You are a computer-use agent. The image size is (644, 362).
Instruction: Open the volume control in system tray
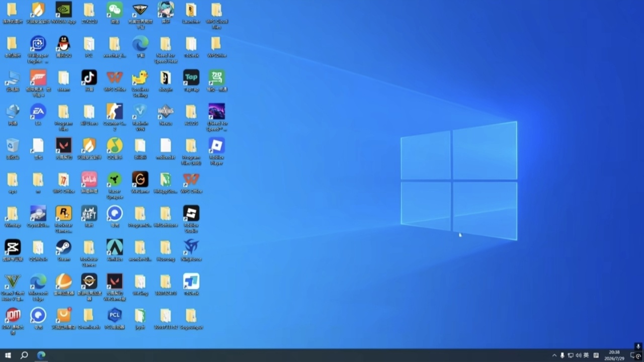click(x=578, y=355)
